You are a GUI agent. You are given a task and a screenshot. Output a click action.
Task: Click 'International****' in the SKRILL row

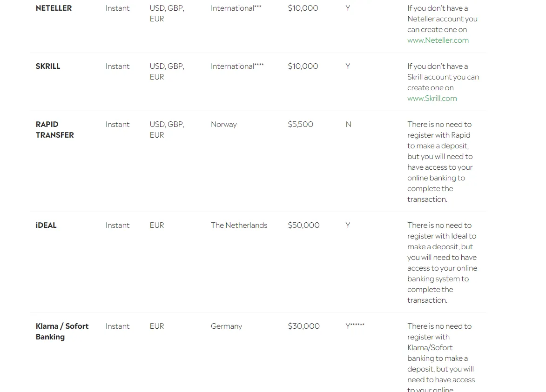[237, 66]
